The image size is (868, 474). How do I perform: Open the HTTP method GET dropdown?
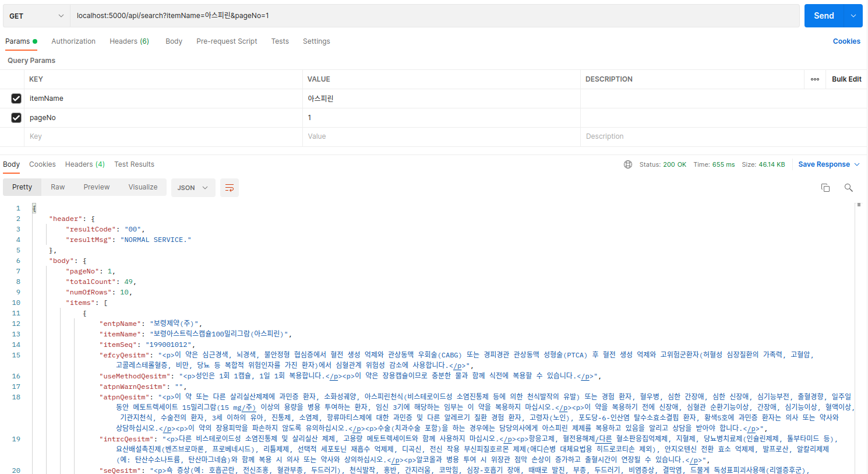point(37,16)
